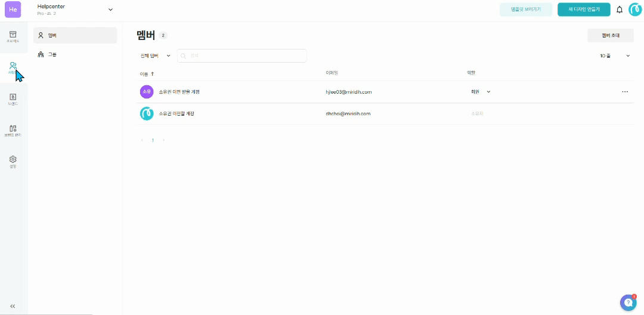Viewport: 644px width, 315px height.
Task: Click the 멤버 초대 button
Action: tap(610, 35)
